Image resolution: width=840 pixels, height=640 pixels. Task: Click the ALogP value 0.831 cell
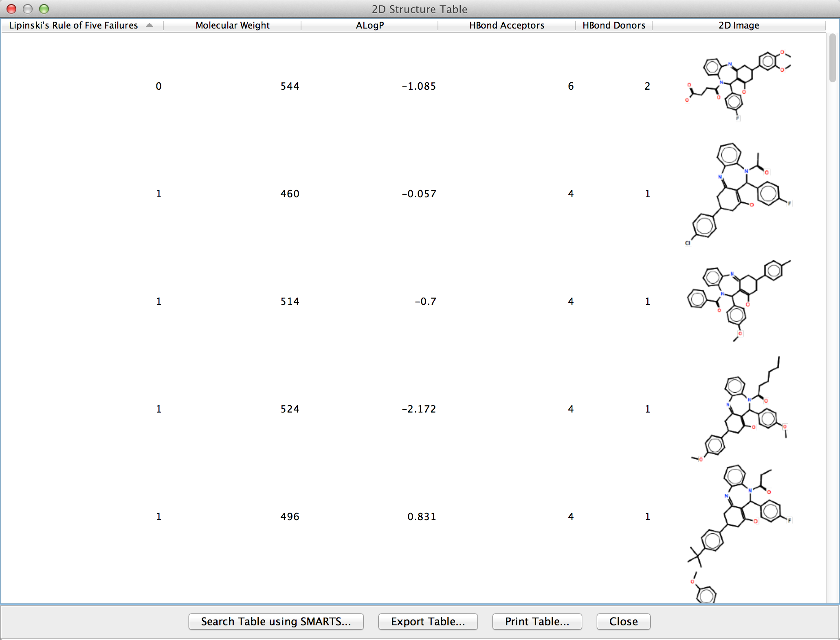(x=421, y=516)
